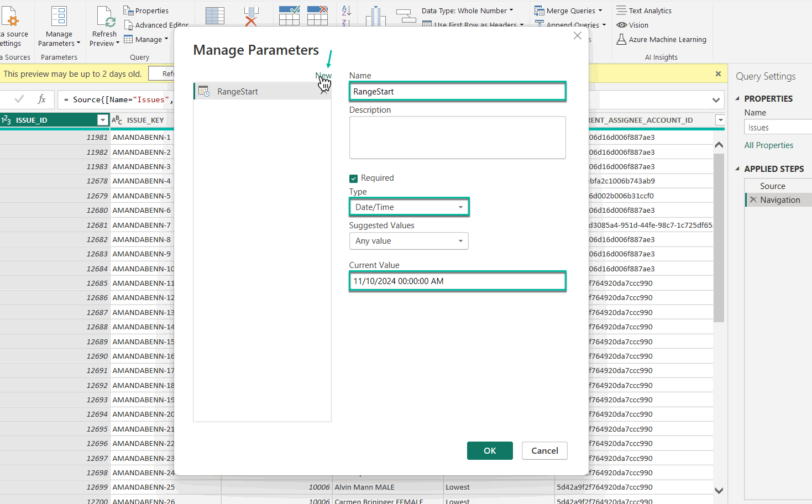Click the Text Analytics icon
The image size is (812, 504).
tap(621, 11)
